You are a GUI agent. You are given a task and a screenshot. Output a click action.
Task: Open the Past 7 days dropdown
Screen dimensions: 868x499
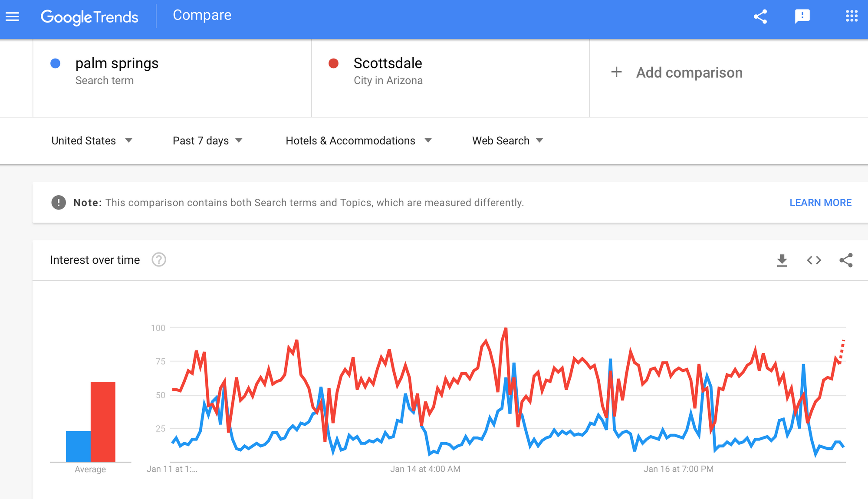[x=207, y=141]
